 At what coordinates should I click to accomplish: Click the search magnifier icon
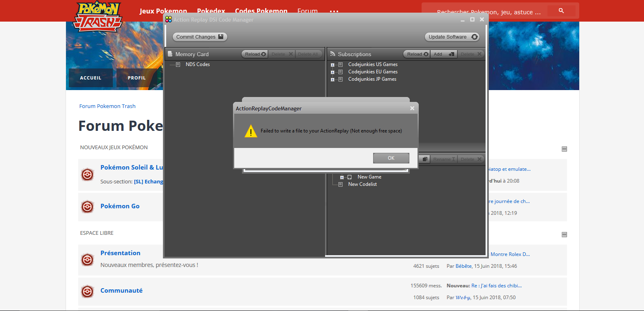[x=561, y=11]
